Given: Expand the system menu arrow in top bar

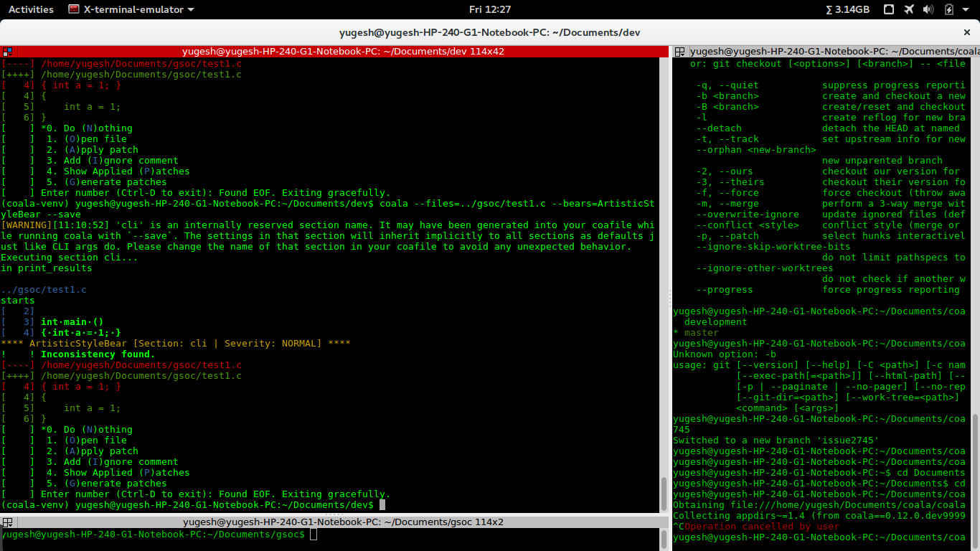Looking at the screenshot, I should [967, 9].
